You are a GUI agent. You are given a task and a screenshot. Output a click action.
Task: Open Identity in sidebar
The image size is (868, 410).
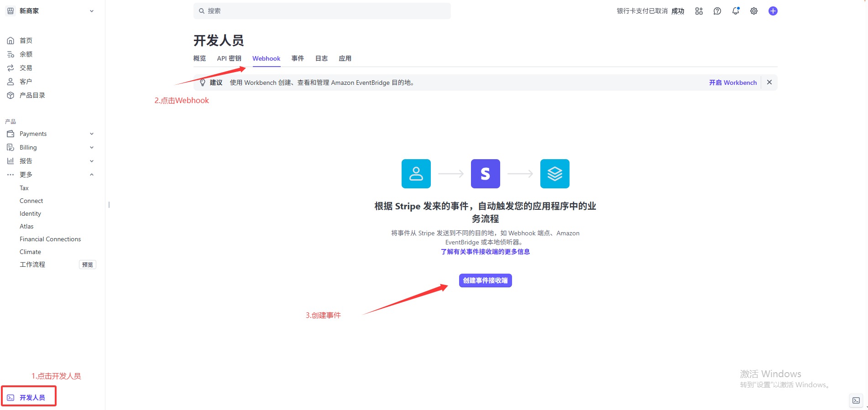tap(30, 213)
